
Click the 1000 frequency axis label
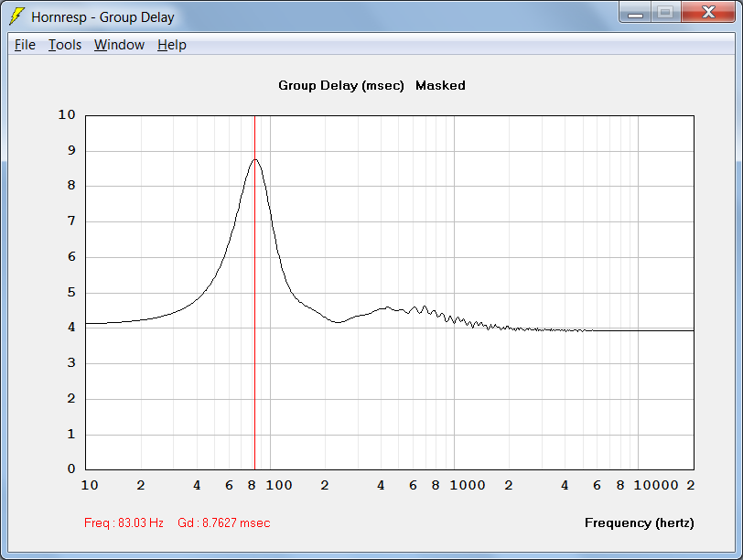[x=468, y=485]
